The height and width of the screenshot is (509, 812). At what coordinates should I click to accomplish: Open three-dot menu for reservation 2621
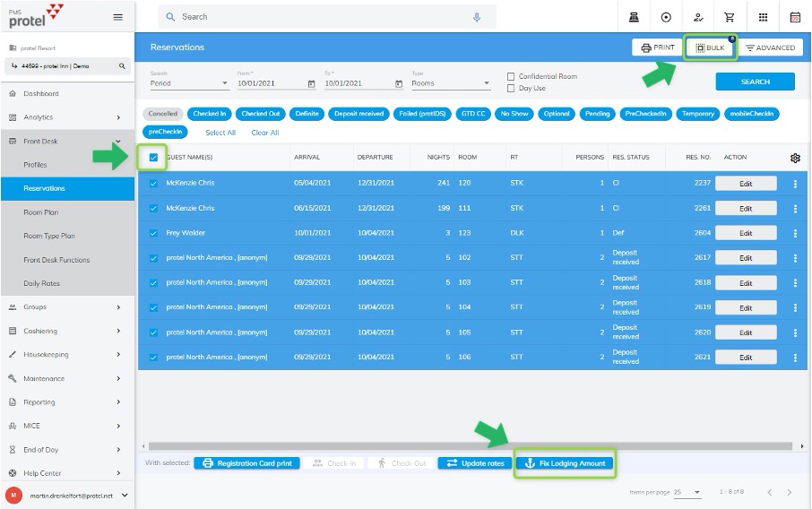(x=796, y=358)
